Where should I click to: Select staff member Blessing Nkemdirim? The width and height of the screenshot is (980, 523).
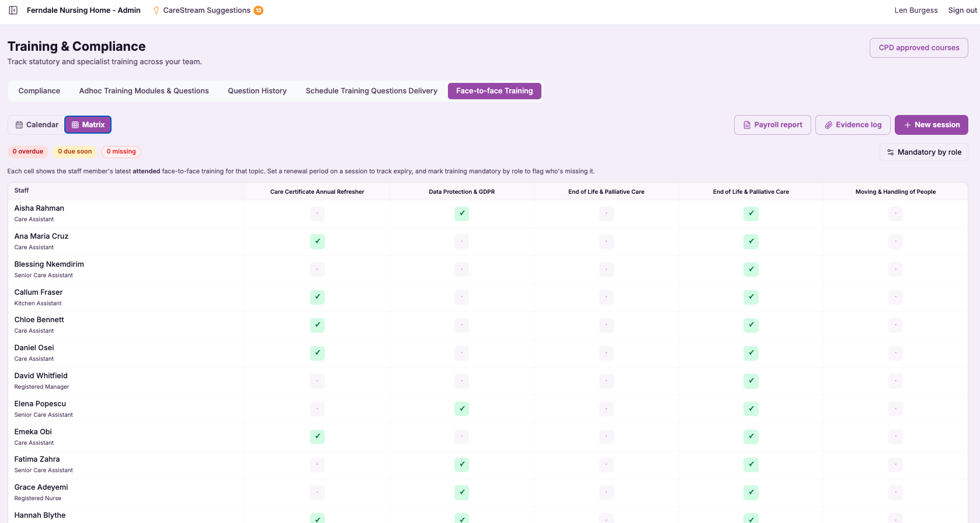(x=49, y=264)
